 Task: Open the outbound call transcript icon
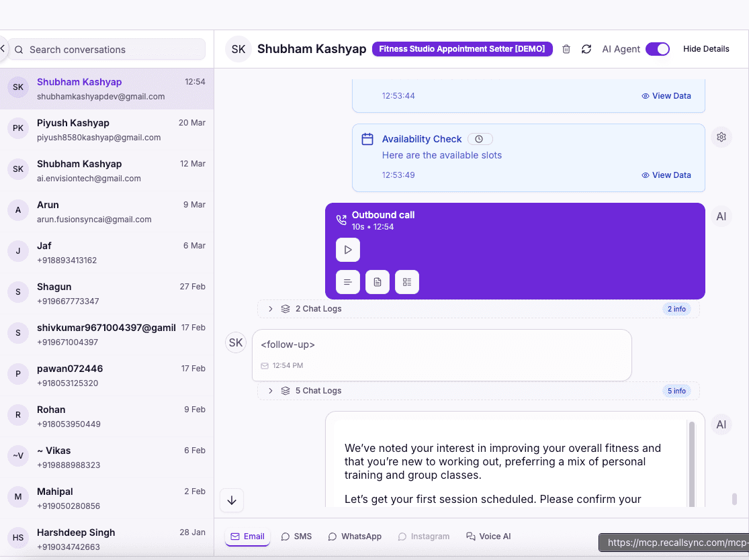[347, 282]
